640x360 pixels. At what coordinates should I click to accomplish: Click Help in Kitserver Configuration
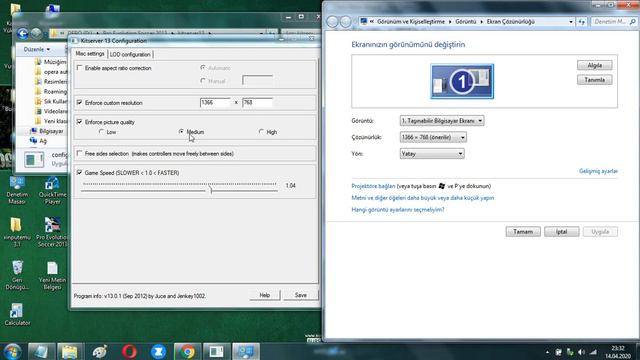(264, 295)
